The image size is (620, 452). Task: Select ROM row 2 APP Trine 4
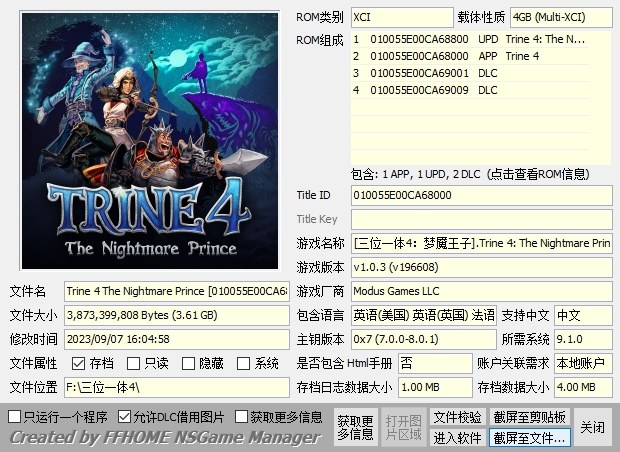pos(470,56)
